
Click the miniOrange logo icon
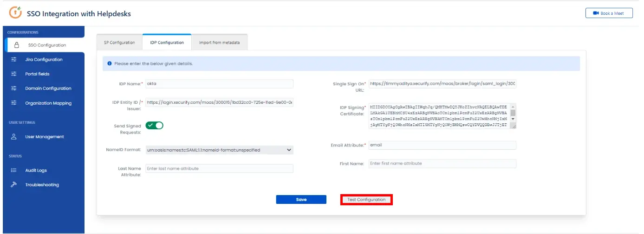pyautogui.click(x=15, y=13)
